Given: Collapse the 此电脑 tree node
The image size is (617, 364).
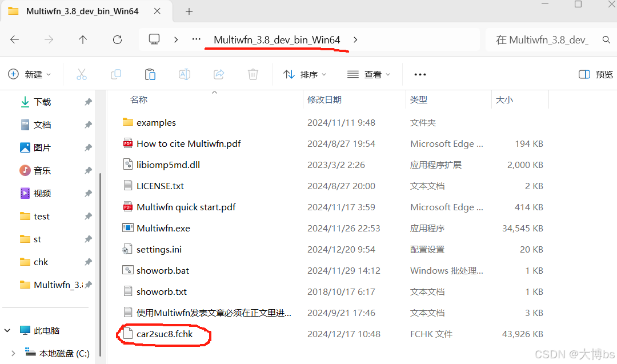Looking at the screenshot, I should pyautogui.click(x=7, y=330).
